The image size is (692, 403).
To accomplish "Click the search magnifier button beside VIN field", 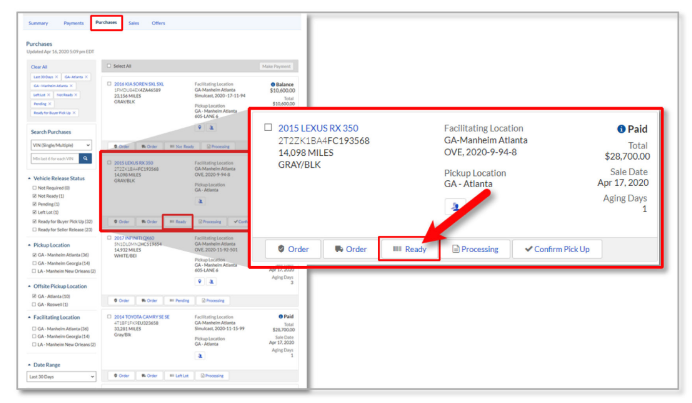I will [x=86, y=158].
